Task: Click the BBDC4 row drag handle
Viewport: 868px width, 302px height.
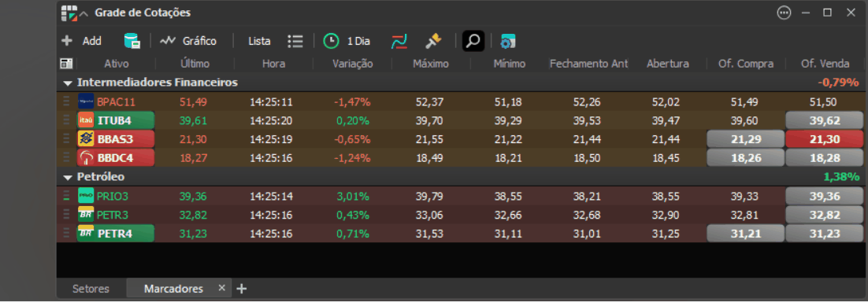Action: (x=66, y=158)
